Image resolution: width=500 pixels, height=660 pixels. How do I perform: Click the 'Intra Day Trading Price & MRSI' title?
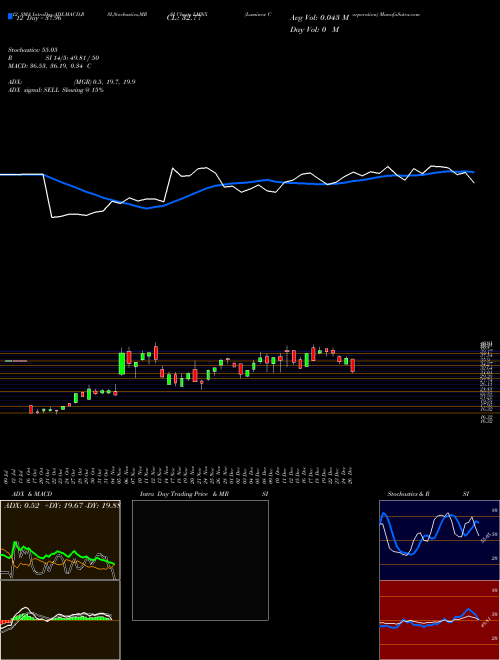click(204, 494)
